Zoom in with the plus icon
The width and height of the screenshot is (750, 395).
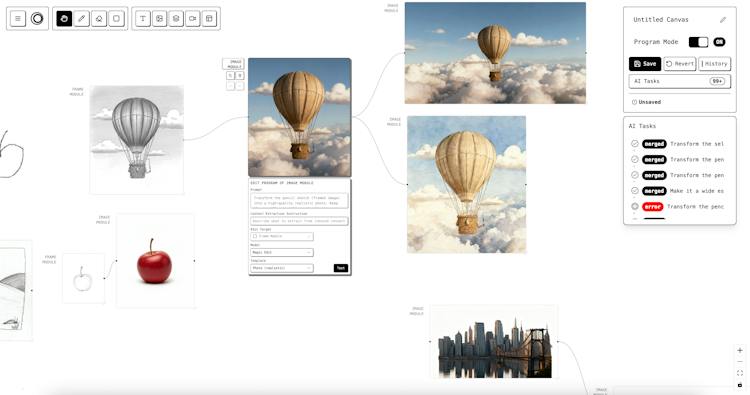(x=740, y=351)
